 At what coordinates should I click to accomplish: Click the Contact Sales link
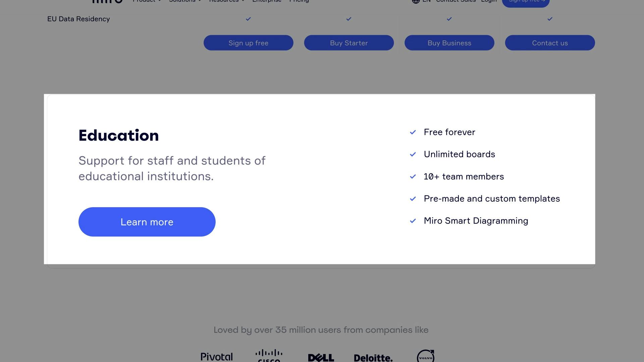[455, 1]
